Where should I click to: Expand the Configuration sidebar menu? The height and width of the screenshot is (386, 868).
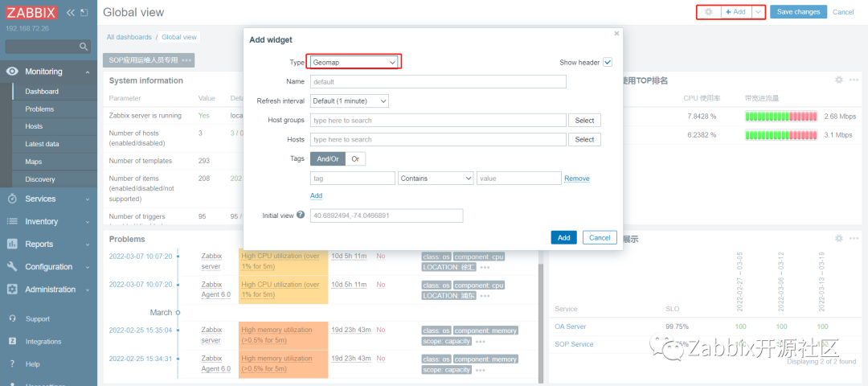48,267
